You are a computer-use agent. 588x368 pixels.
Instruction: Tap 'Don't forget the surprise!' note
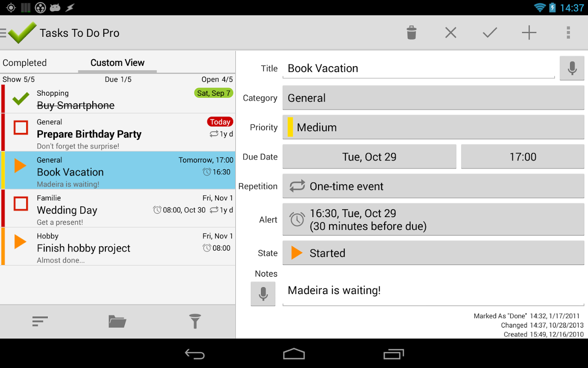(x=78, y=146)
